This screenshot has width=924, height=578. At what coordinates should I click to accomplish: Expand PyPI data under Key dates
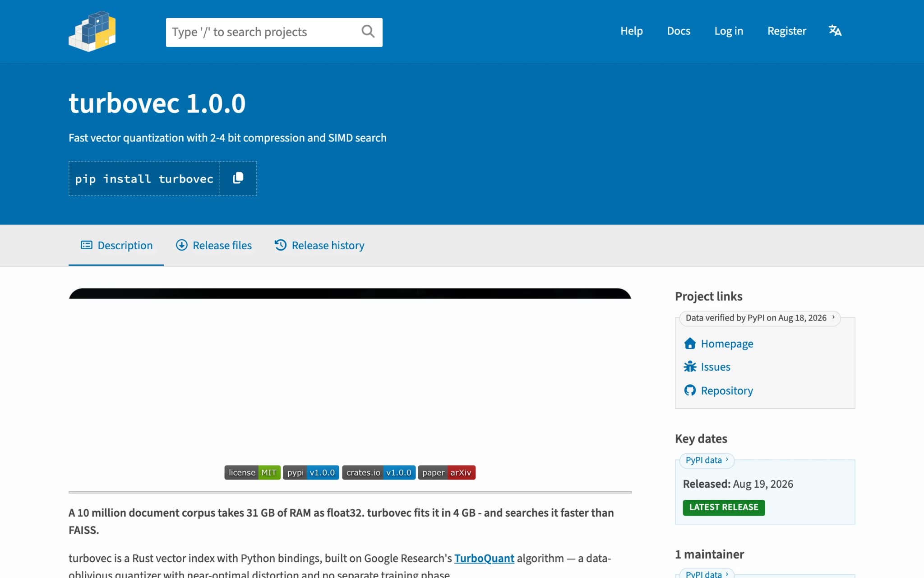coord(707,460)
